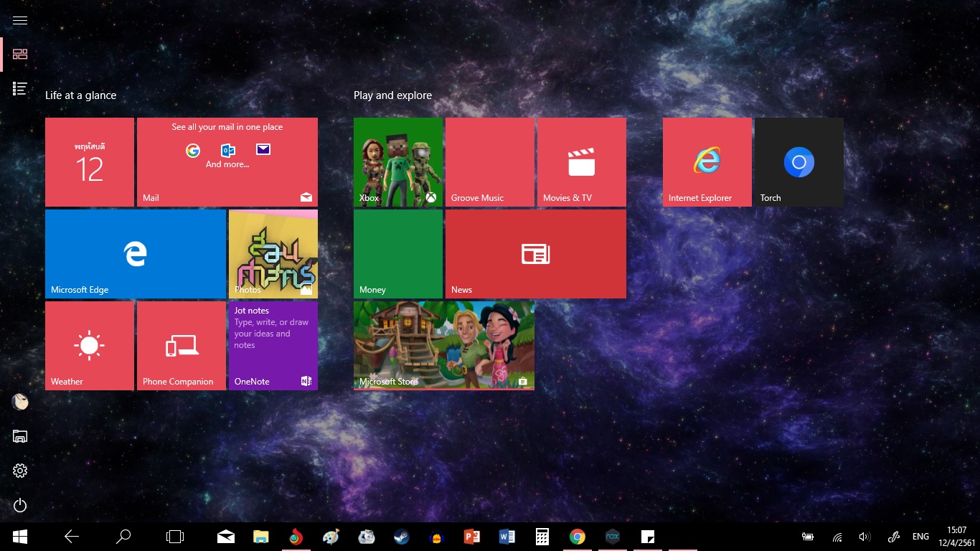Image resolution: width=980 pixels, height=551 pixels.
Task: Open the Weather tile
Action: [89, 346]
